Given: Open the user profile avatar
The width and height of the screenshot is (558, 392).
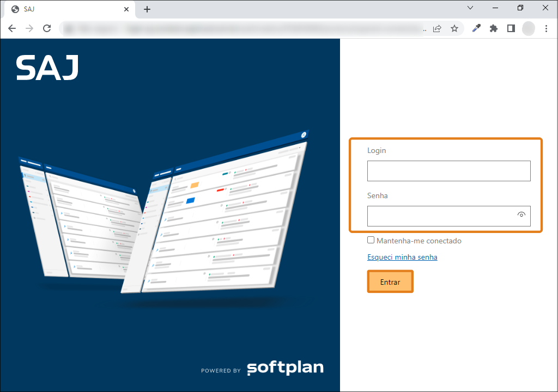Looking at the screenshot, I should [x=529, y=29].
